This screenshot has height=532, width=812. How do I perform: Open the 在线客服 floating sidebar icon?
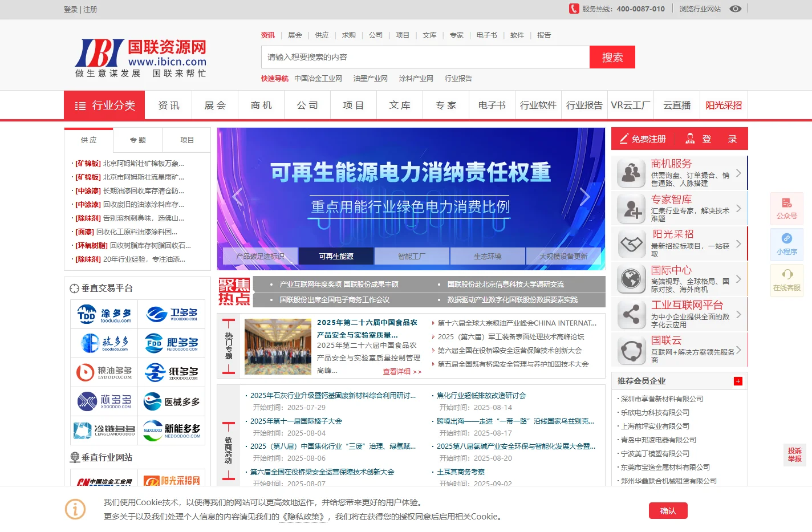tap(787, 281)
